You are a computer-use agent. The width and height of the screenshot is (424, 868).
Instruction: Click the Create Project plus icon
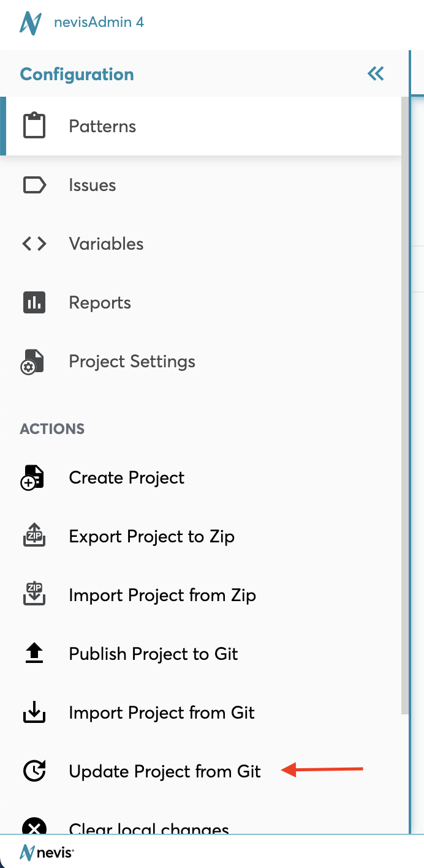coord(34,478)
